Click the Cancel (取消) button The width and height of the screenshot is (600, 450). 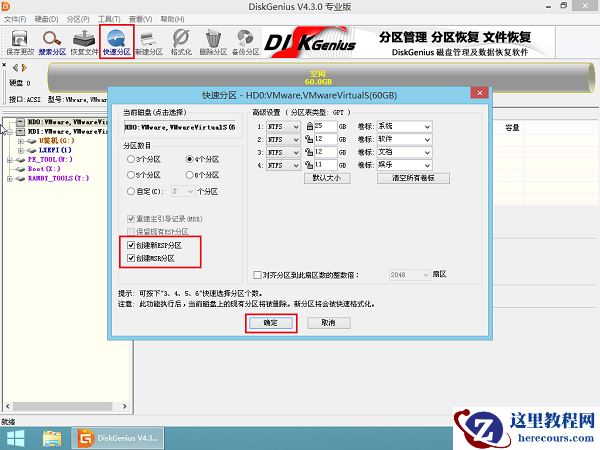pyautogui.click(x=329, y=323)
